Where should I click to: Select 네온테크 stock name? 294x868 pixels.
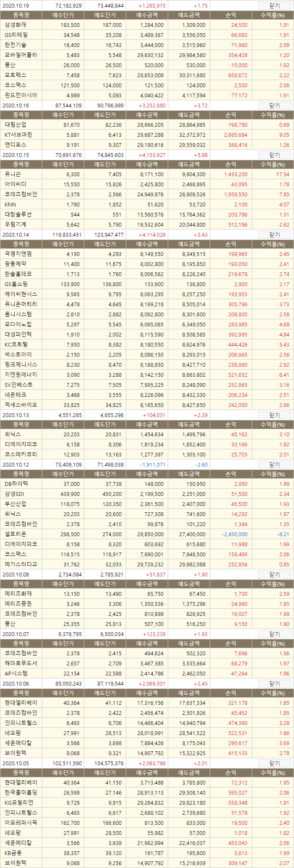tap(15, 395)
